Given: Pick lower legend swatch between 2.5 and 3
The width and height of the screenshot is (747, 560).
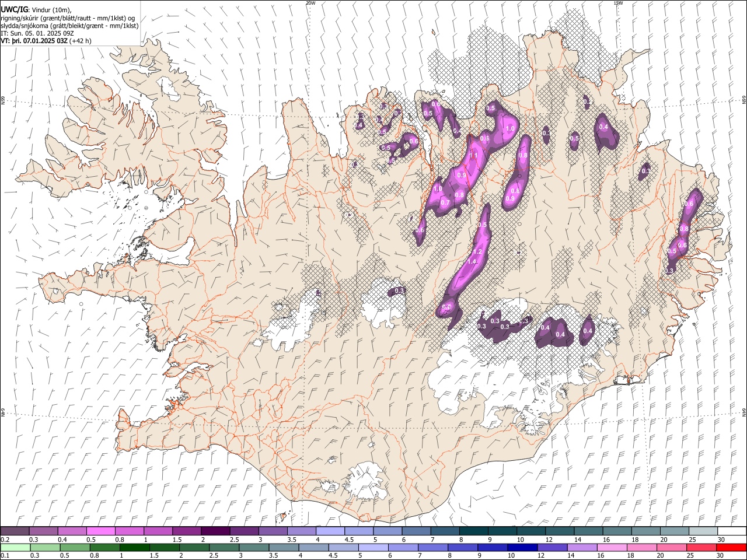Looking at the screenshot, I should (224, 547).
